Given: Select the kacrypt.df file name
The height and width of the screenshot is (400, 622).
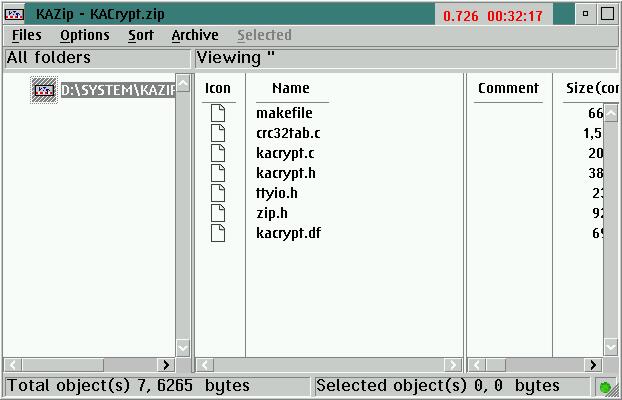Looking at the screenshot, I should click(288, 233).
